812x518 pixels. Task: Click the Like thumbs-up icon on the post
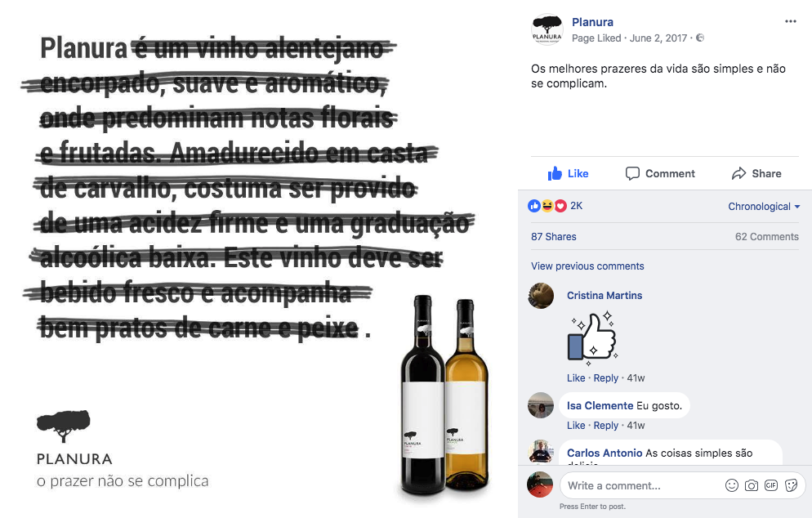pos(555,173)
